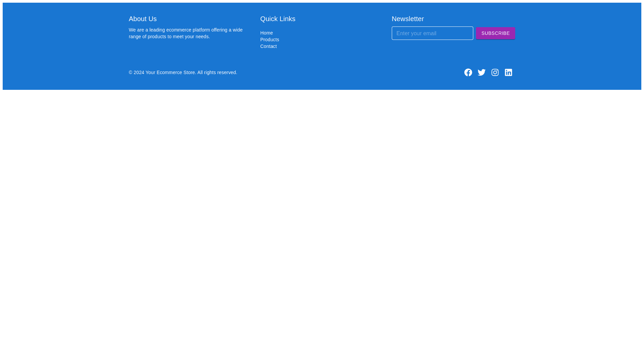The image size is (644, 362).
Task: Click the Twitter bird icon
Action: pyautogui.click(x=481, y=72)
